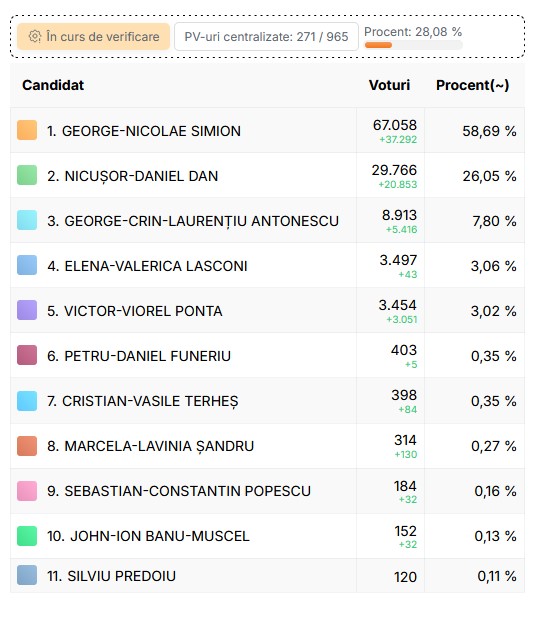Screen dimensions: 542x624
Task: Click the Candidat column header
Action: [x=53, y=85]
